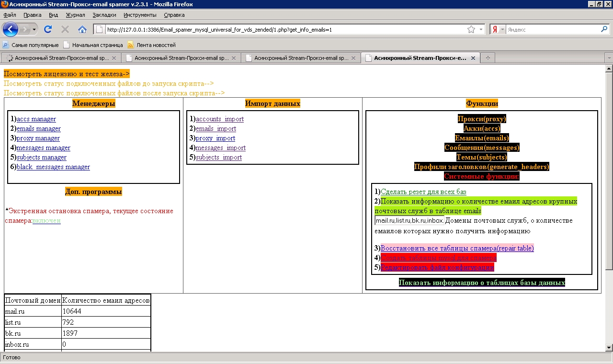This screenshot has height=364, width=613.
Task: Open the Инструменты menu
Action: [x=140, y=15]
